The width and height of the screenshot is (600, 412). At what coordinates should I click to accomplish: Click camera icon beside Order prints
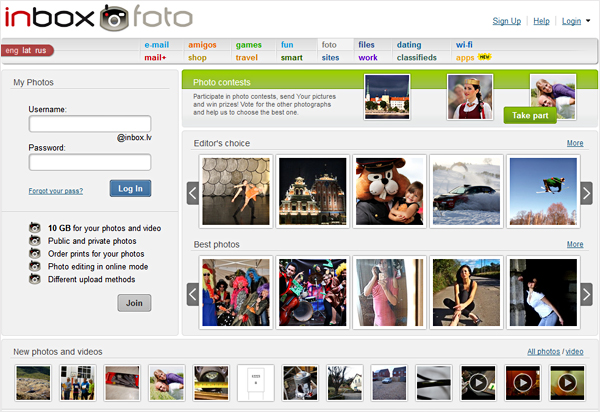coord(35,254)
